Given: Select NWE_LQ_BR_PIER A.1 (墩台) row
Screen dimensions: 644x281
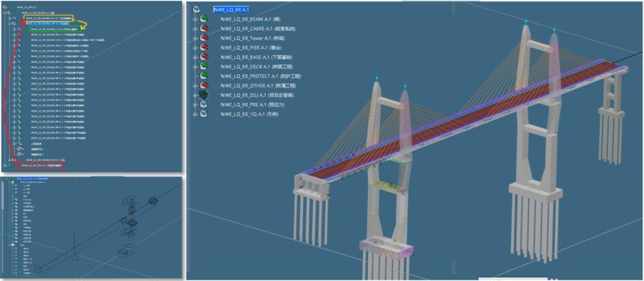Looking at the screenshot, I should (252, 48).
